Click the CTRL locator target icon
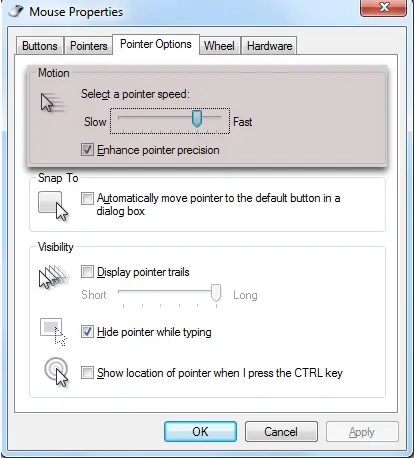The image size is (415, 459). [56, 372]
